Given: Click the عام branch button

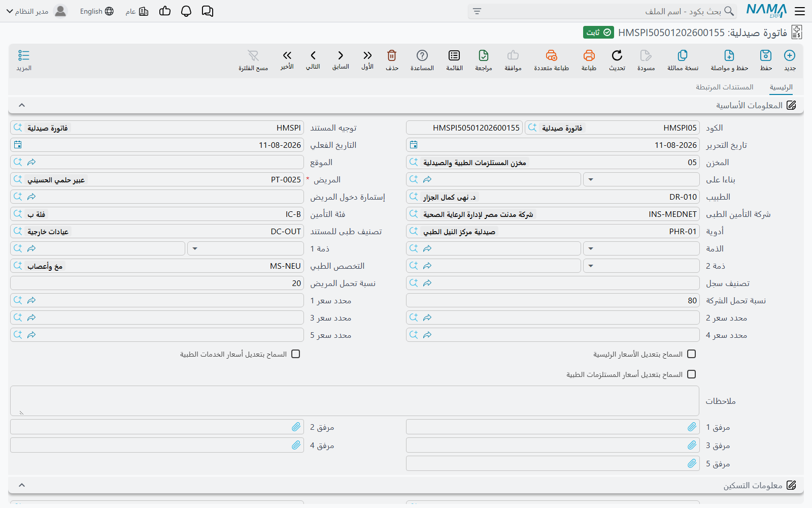Looking at the screenshot, I should (x=137, y=11).
